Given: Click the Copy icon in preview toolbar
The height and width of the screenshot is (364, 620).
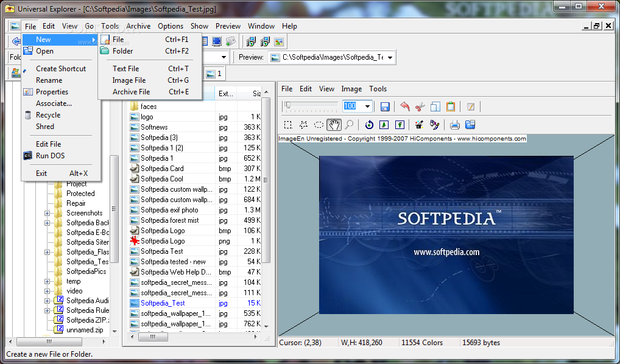Looking at the screenshot, I should [435, 107].
